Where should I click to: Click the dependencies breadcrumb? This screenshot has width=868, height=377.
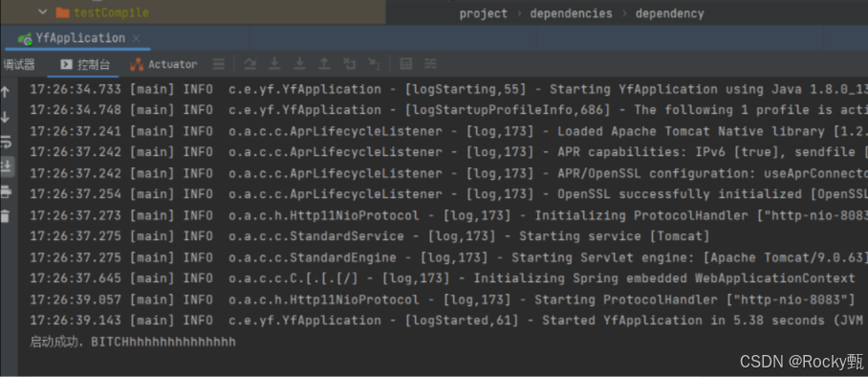[x=572, y=13]
